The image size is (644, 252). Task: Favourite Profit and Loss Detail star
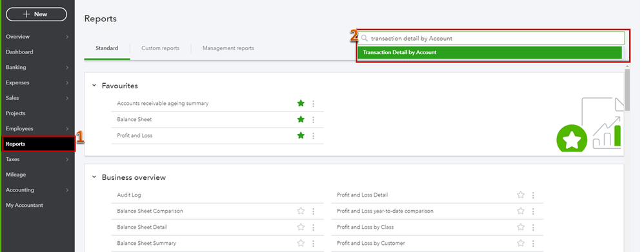click(521, 195)
